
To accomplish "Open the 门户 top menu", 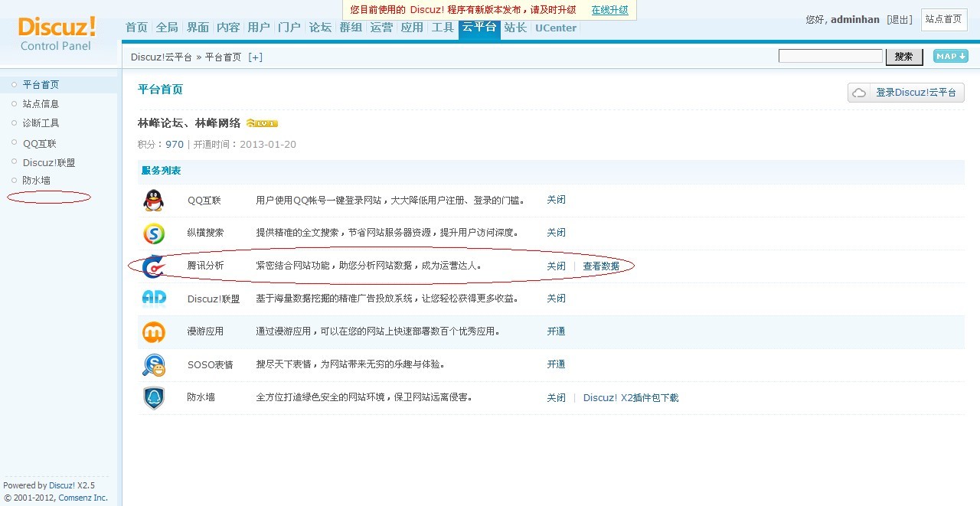I will [289, 28].
